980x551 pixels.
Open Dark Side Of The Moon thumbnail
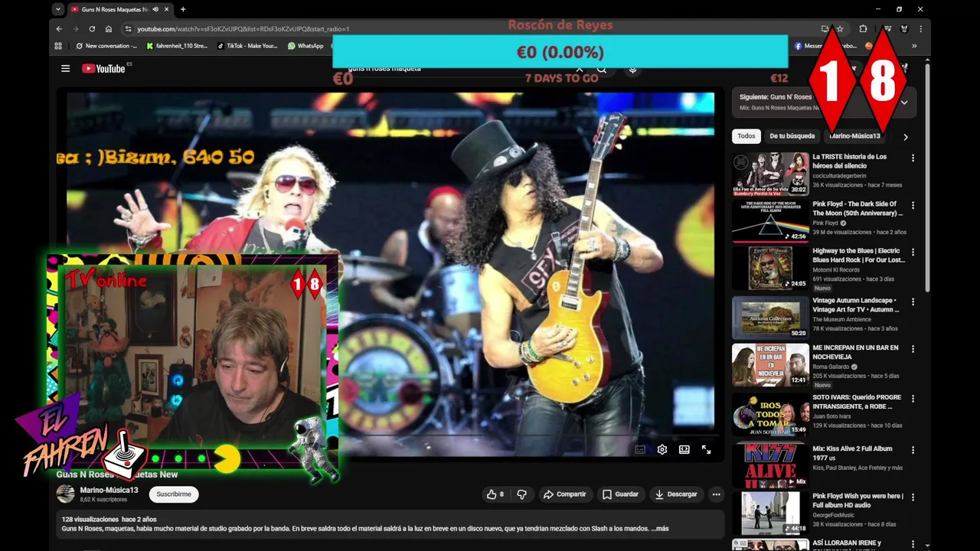[770, 220]
